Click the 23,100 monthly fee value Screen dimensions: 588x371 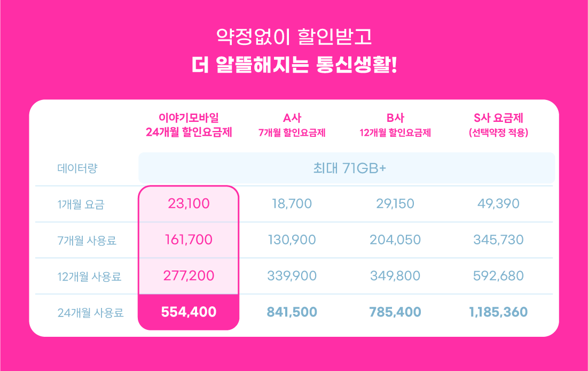[189, 204]
